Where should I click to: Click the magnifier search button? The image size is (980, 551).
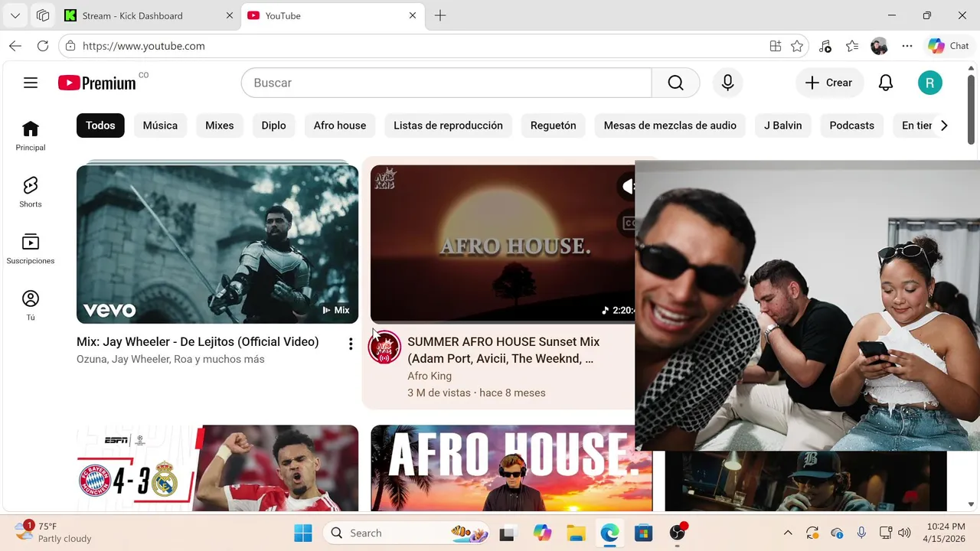[x=675, y=83]
